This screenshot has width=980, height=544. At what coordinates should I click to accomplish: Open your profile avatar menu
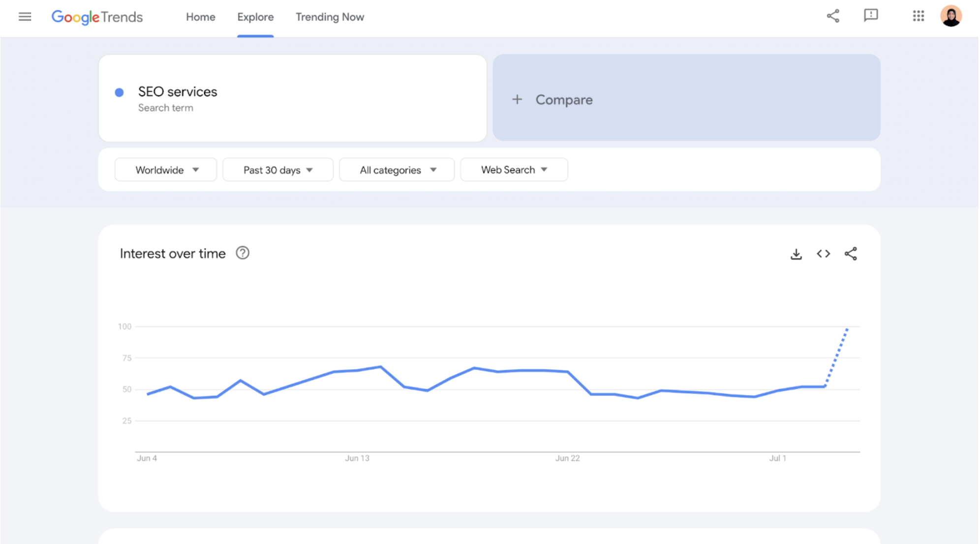point(952,16)
